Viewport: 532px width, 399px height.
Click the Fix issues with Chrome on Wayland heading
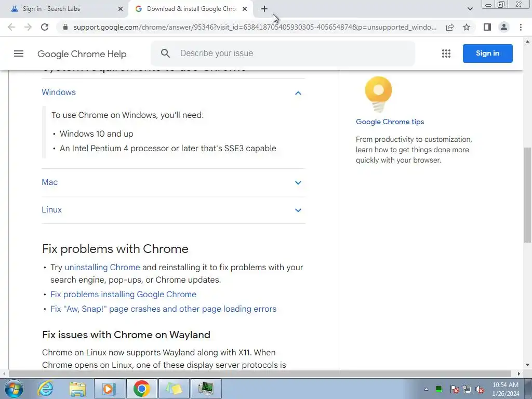[x=126, y=335]
